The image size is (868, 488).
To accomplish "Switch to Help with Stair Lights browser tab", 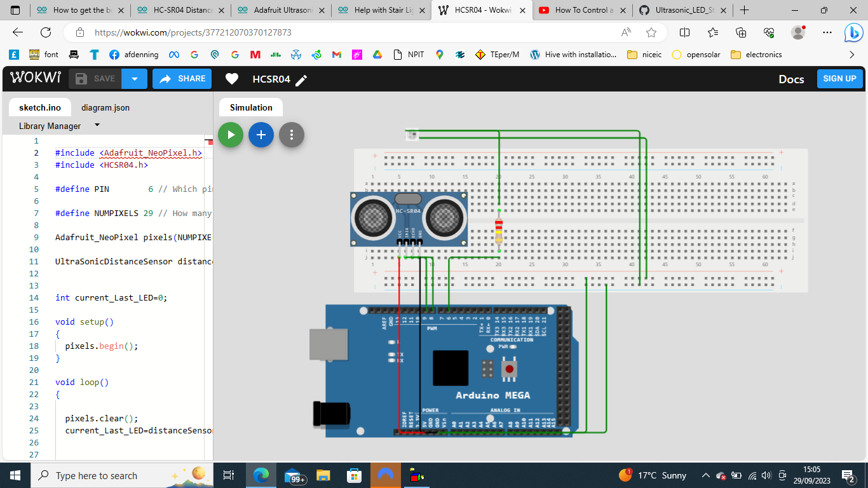I will pos(381,10).
